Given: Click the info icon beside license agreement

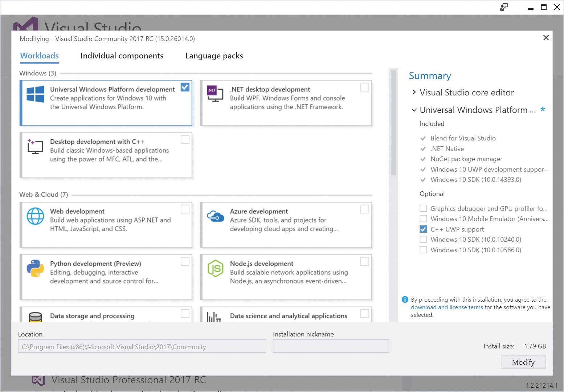Looking at the screenshot, I should [405, 299].
